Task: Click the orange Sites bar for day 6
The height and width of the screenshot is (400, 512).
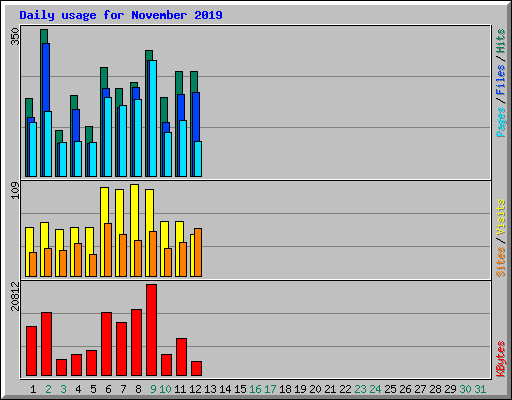Action: tap(108, 250)
